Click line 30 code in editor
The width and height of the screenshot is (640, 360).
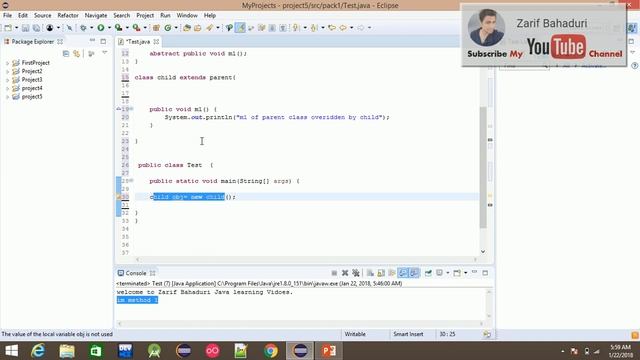click(193, 197)
